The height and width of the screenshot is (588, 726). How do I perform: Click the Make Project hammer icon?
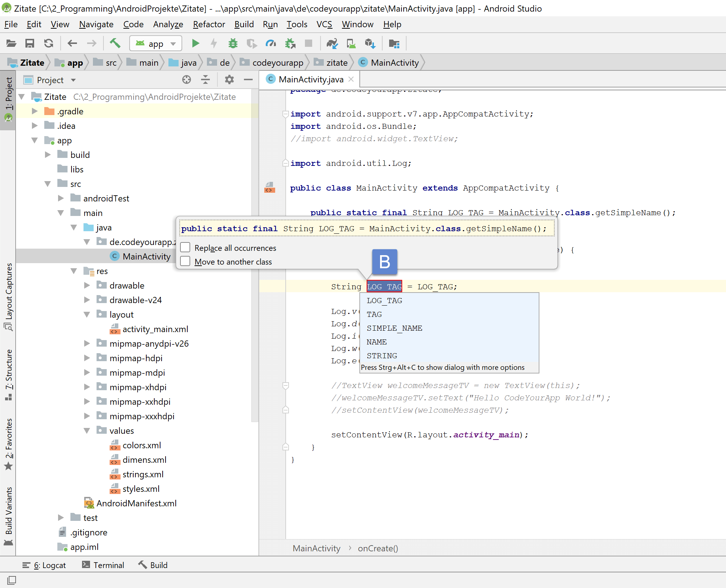click(x=115, y=43)
